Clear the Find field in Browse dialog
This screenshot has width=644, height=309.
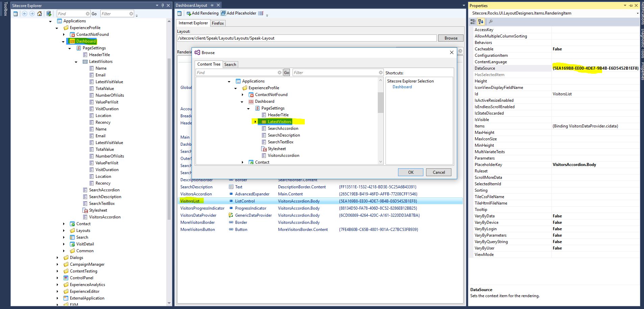click(279, 73)
